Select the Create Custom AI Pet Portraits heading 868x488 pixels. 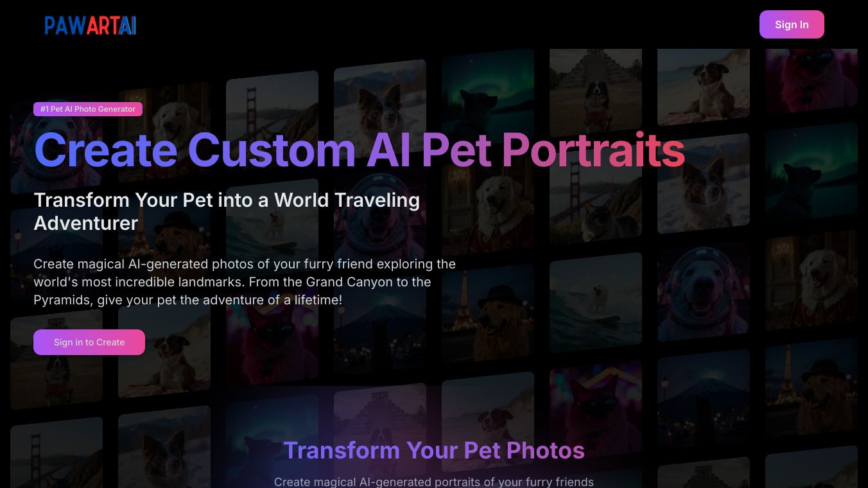[360, 150]
